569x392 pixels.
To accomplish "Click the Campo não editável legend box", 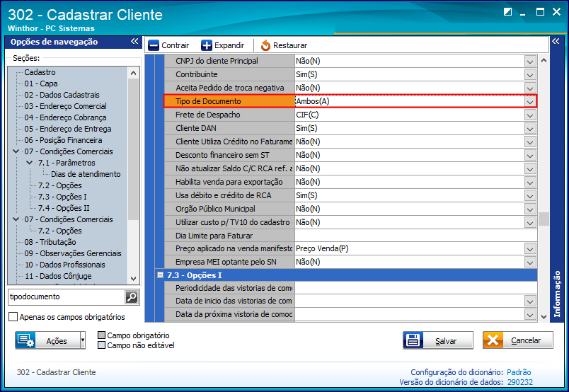I will pos(102,345).
